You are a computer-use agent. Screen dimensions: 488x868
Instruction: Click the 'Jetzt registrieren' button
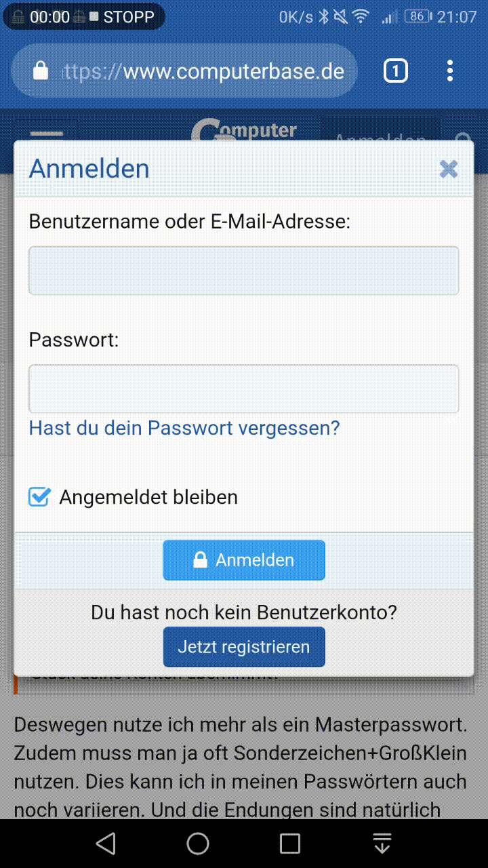(x=244, y=647)
